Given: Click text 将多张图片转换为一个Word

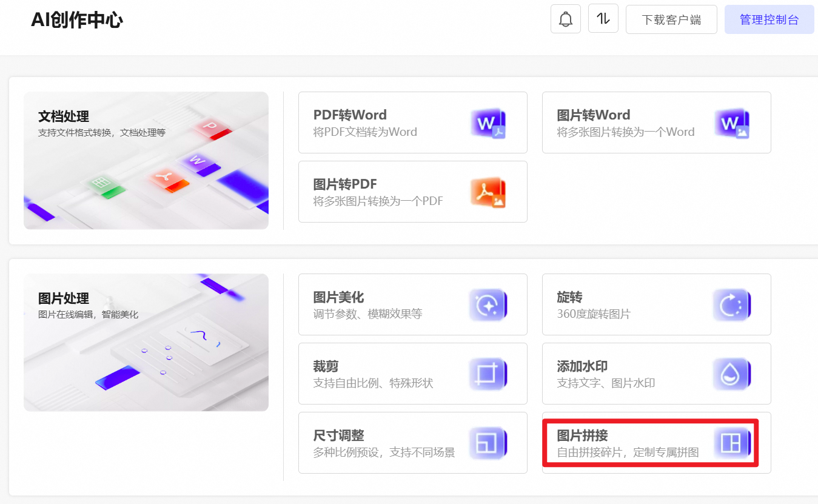Looking at the screenshot, I should 626,132.
